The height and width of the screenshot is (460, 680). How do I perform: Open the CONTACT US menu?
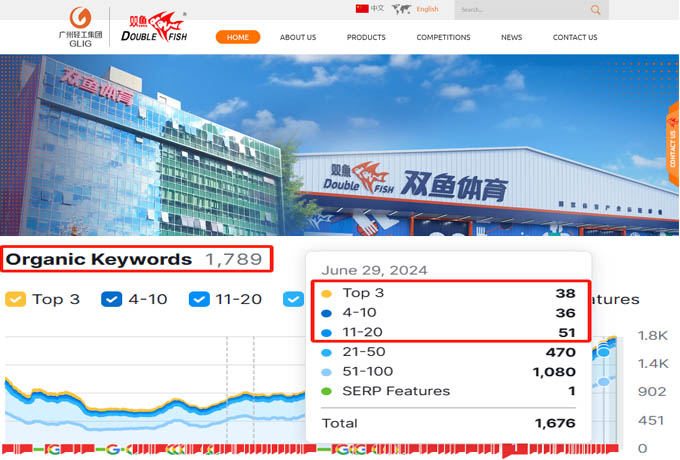click(x=575, y=37)
